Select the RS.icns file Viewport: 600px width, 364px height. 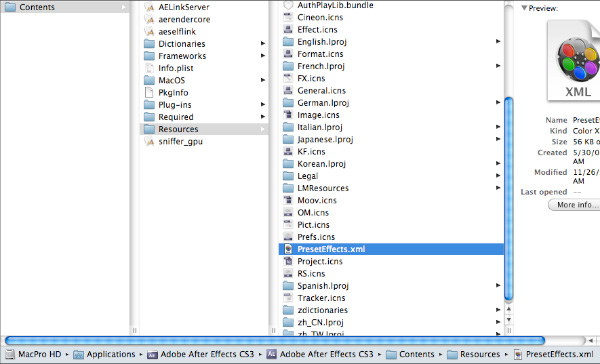[x=311, y=274]
